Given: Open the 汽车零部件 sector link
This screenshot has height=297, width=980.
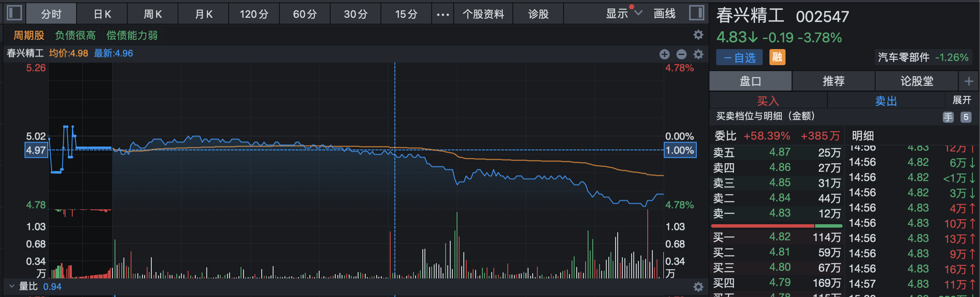Looking at the screenshot, I should (x=923, y=58).
